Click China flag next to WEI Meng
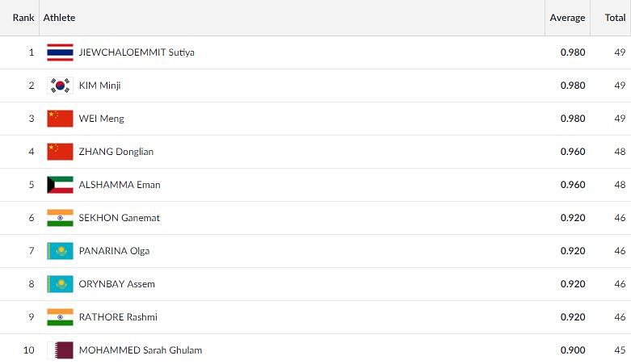Image resolution: width=631 pixels, height=364 pixels. coord(60,119)
